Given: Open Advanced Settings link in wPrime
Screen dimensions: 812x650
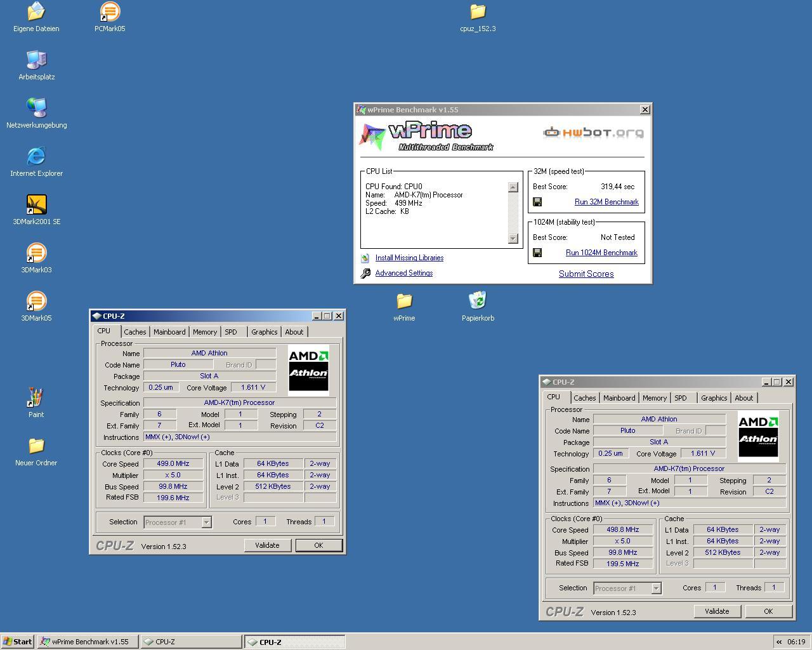Looking at the screenshot, I should coord(404,273).
